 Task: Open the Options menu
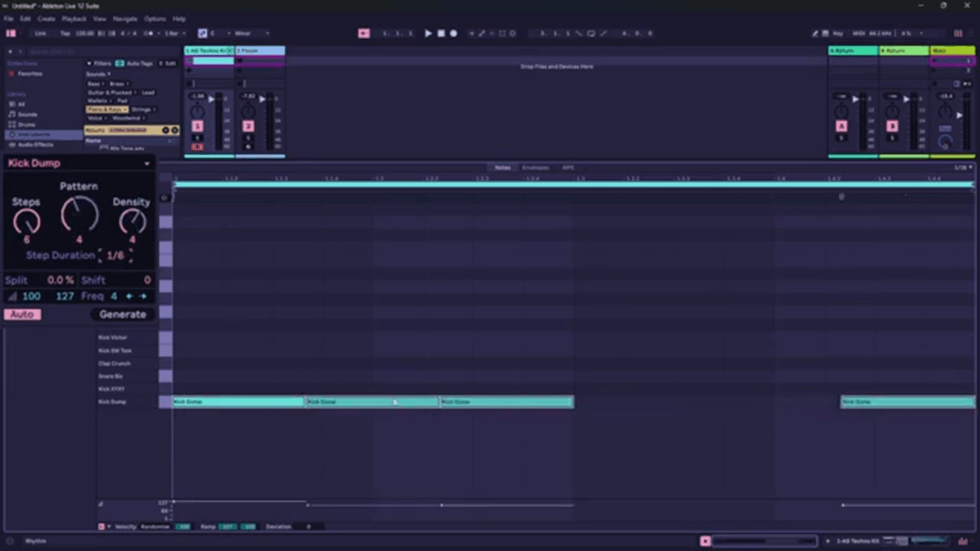click(155, 17)
